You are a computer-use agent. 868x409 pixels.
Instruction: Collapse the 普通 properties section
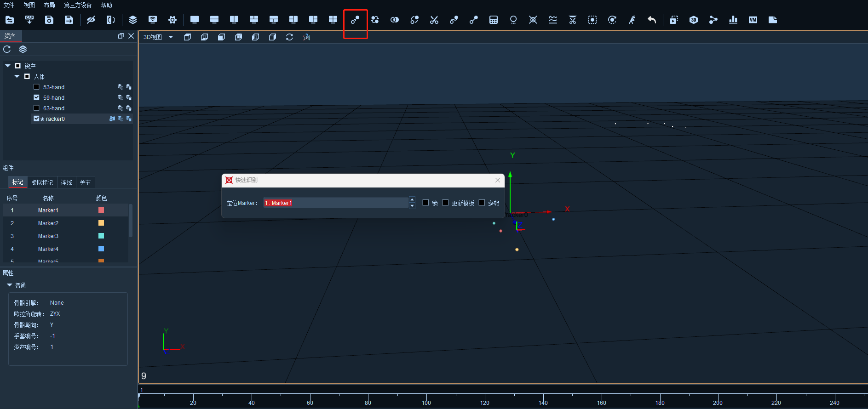tap(10, 285)
